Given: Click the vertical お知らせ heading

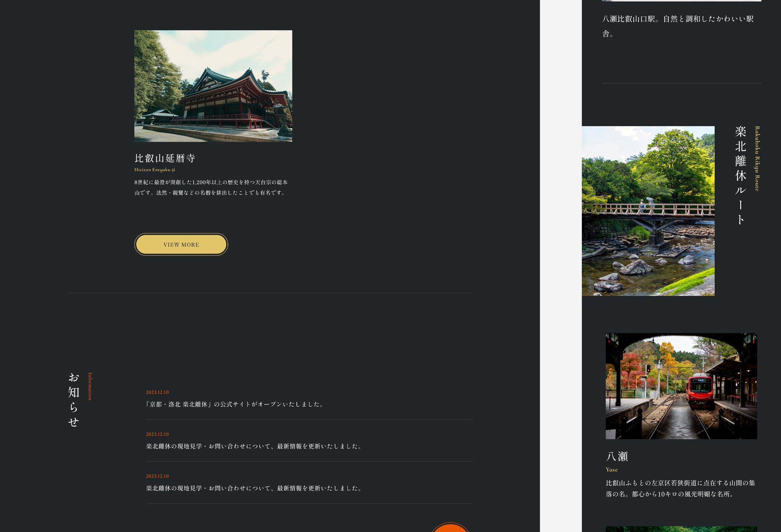Looking at the screenshot, I should [x=73, y=400].
